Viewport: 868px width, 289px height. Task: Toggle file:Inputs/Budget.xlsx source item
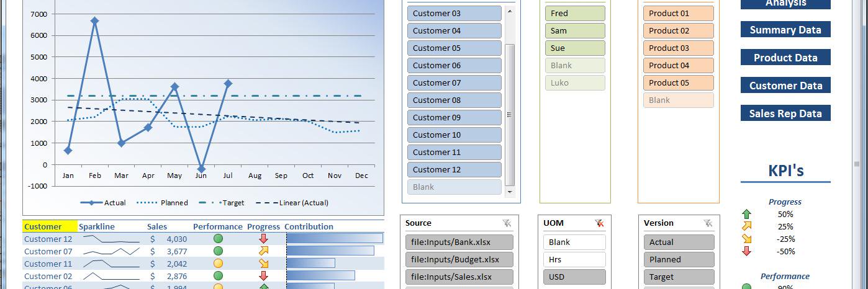[x=460, y=259]
